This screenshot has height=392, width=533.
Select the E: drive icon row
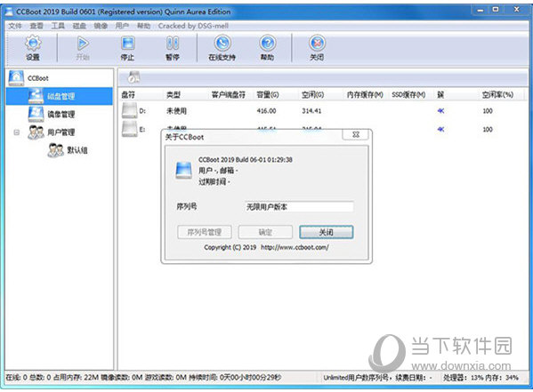pos(130,129)
